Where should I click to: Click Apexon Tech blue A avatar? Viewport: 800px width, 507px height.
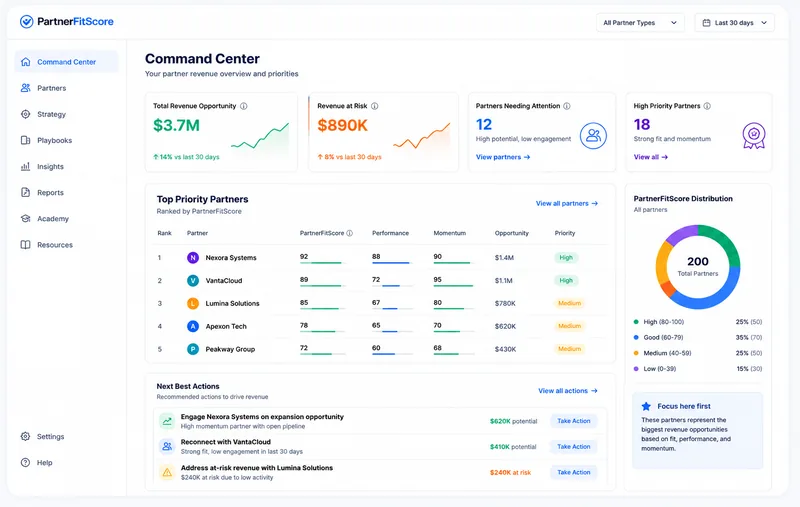coord(193,326)
